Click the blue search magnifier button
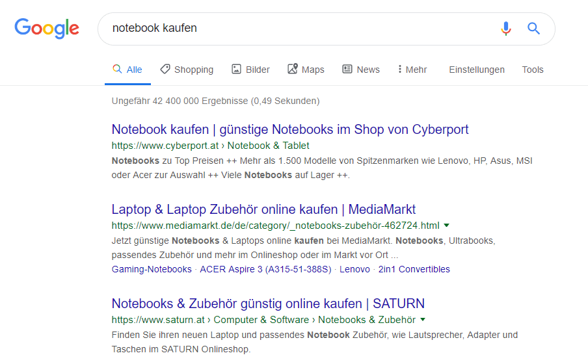Screen dimensions: 588x364 pyautogui.click(x=533, y=29)
